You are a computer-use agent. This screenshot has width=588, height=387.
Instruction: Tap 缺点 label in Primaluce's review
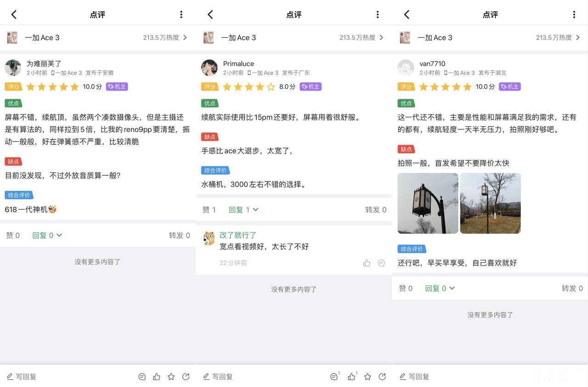[x=210, y=137]
